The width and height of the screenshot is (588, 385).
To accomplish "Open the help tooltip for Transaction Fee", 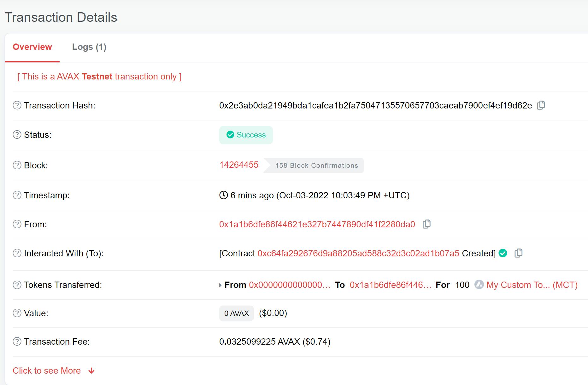I will coord(16,341).
